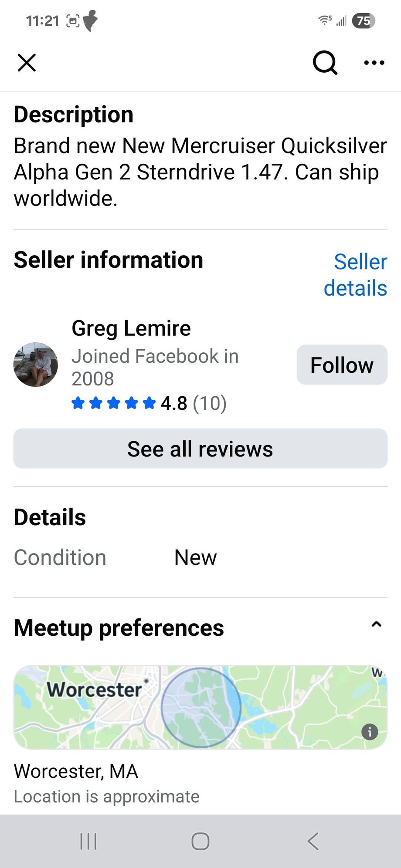Viewport: 401px width, 868px height.
Task: Open search with the magnifying glass icon
Action: coord(325,63)
